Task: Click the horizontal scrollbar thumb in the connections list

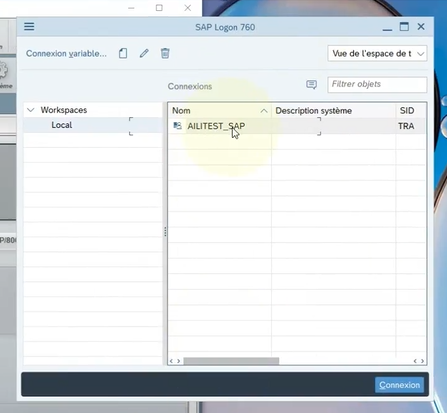Action: coord(231,361)
